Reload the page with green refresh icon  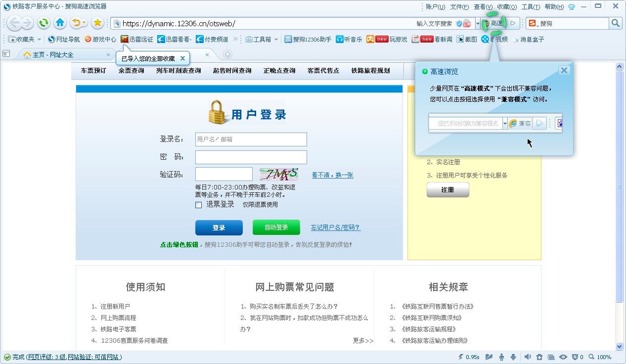[x=44, y=23]
